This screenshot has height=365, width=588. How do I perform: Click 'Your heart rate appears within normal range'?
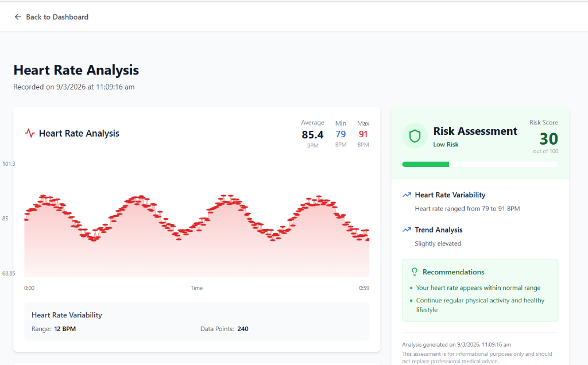(478, 288)
